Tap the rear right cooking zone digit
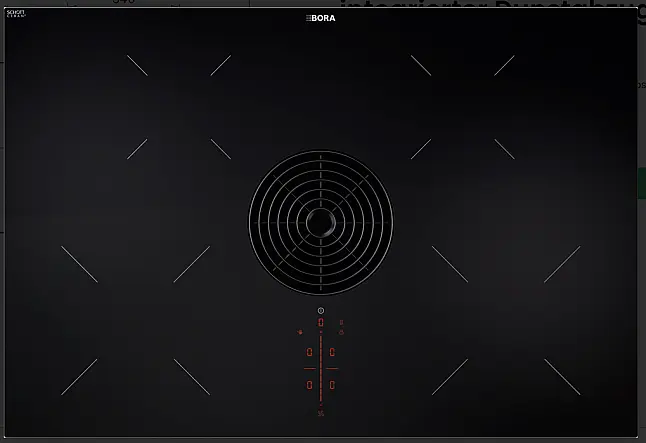 [x=332, y=352]
